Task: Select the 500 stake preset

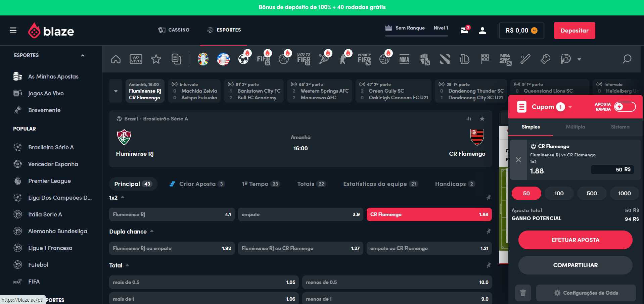Action: (592, 193)
